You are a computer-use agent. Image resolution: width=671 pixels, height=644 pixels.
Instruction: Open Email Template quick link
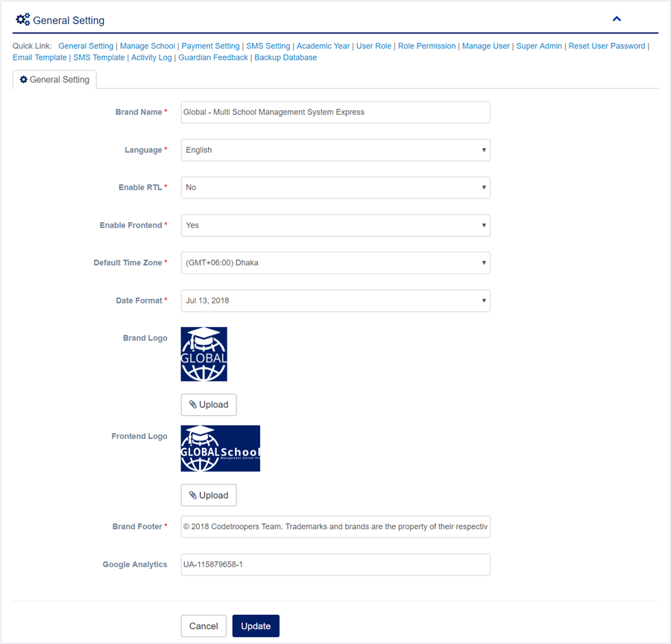click(40, 57)
